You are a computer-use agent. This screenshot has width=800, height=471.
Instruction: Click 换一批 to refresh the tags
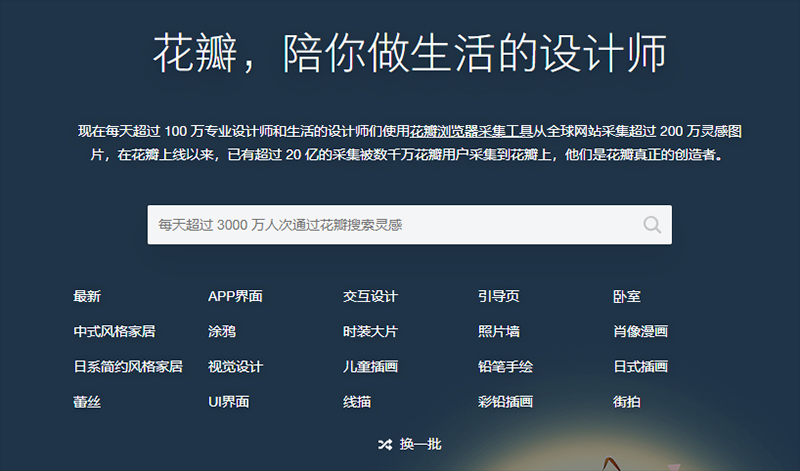420,444
